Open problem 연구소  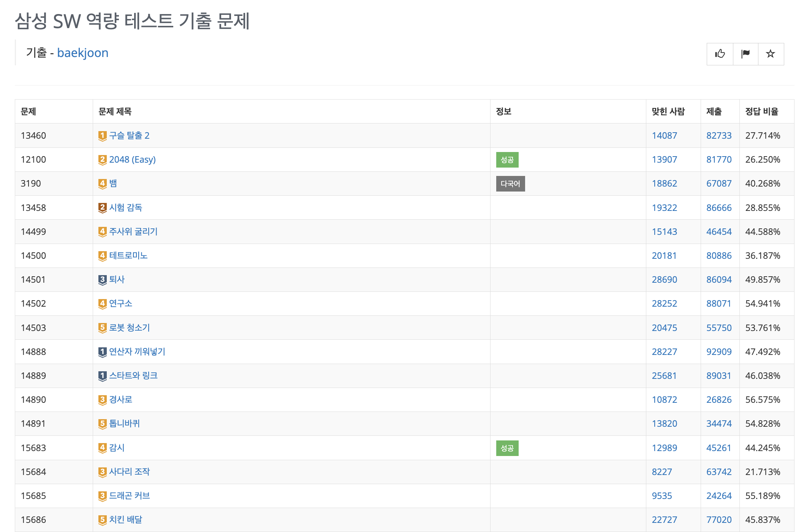120,304
